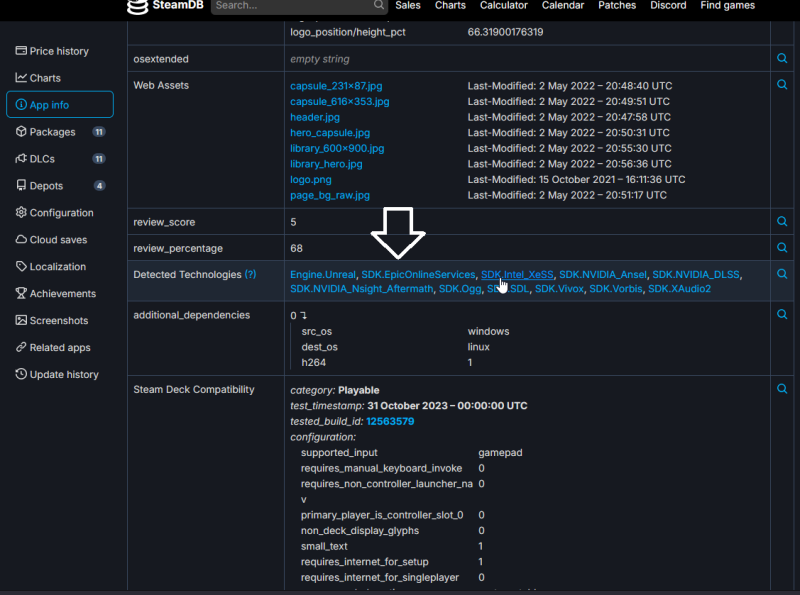Click the search icon in review_score row
The width and height of the screenshot is (800, 595).
782,221
